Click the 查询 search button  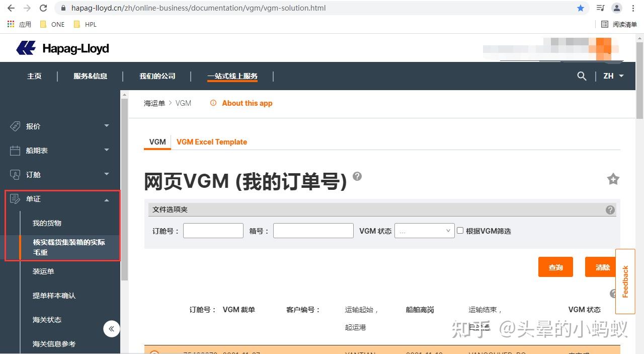pos(555,267)
